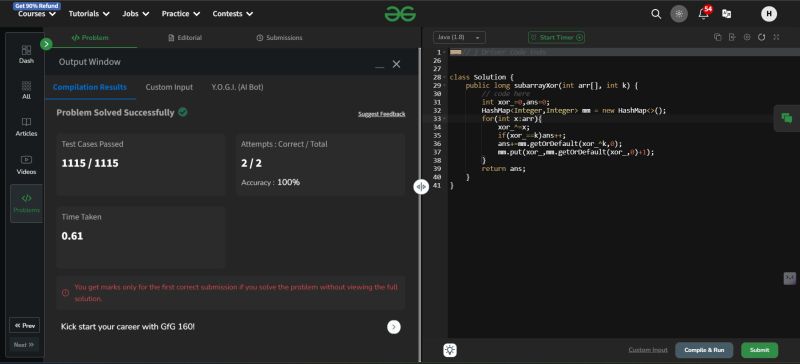Open the search magnifier icon
The height and width of the screenshot is (364, 800).
tap(656, 14)
